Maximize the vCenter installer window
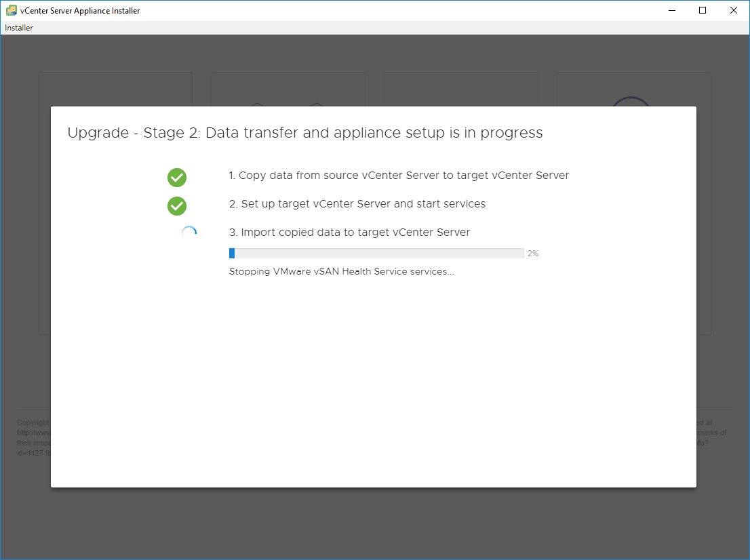Image resolution: width=750 pixels, height=560 pixels. coord(703,10)
